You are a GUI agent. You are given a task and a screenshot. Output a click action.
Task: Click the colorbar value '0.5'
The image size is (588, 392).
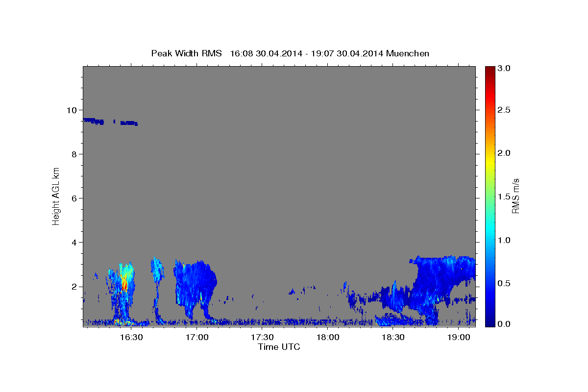point(505,283)
